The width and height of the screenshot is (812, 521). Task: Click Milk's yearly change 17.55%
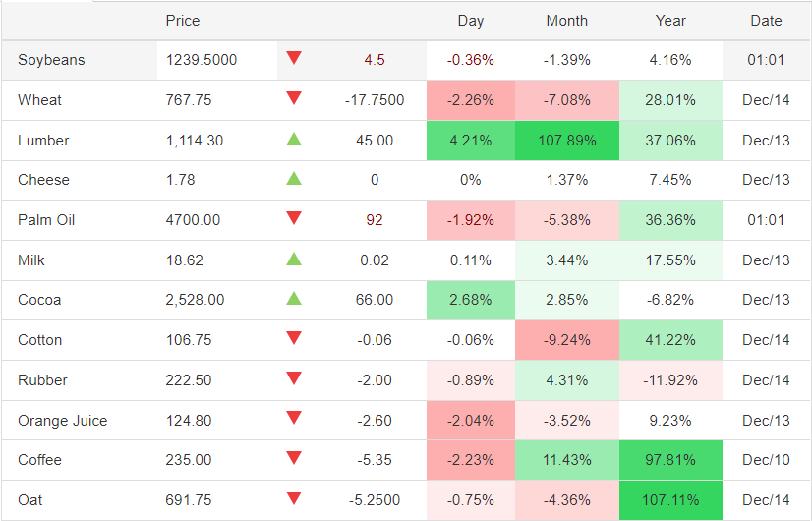click(670, 260)
